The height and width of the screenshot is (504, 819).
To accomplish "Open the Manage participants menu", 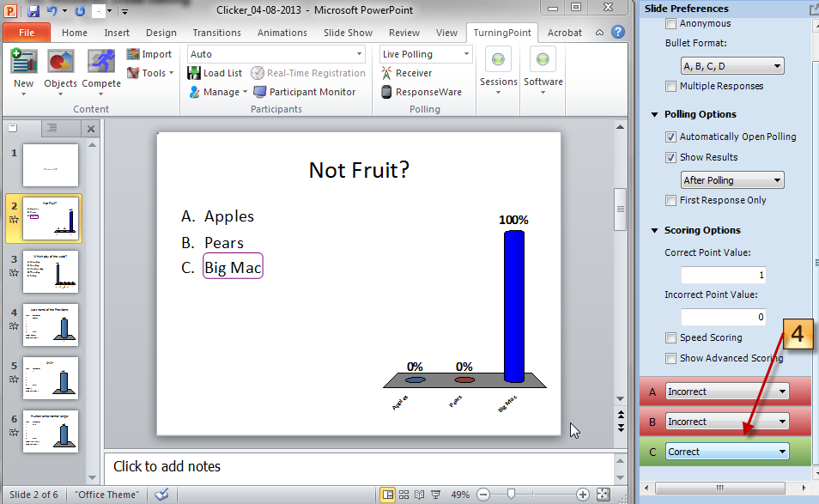I will [x=218, y=92].
